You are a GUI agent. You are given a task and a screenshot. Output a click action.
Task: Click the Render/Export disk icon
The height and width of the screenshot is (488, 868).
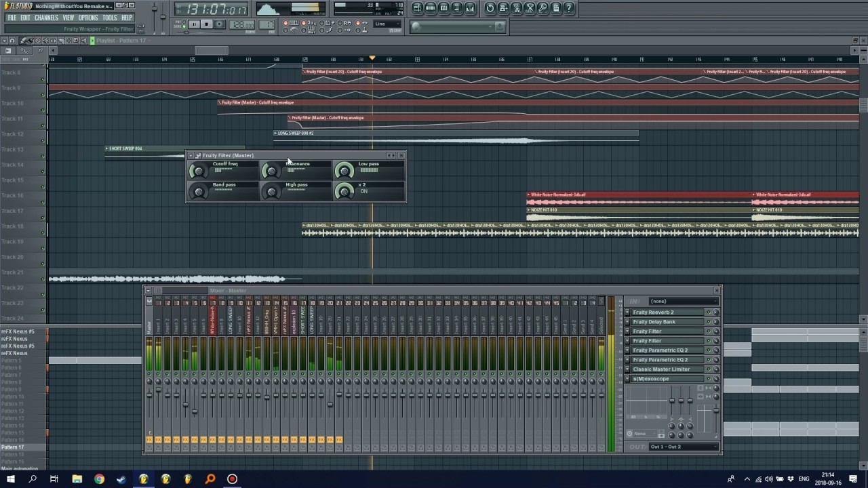517,8
